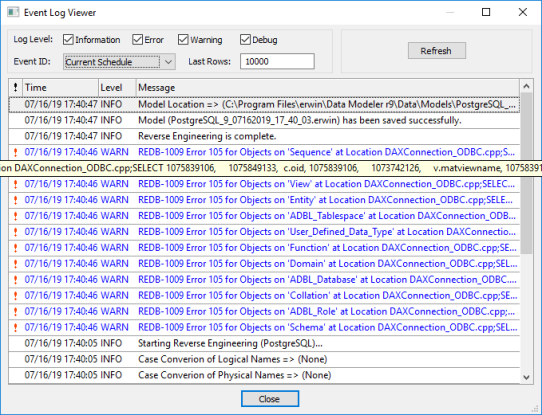Image resolution: width=542 pixels, height=415 pixels.
Task: Refresh the event log
Action: click(x=437, y=51)
